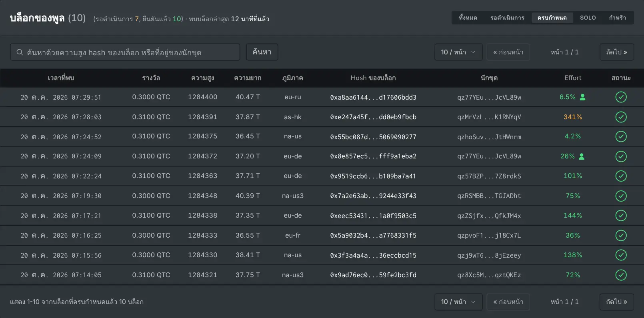Click the เวลาที่พบ column header

click(61, 78)
